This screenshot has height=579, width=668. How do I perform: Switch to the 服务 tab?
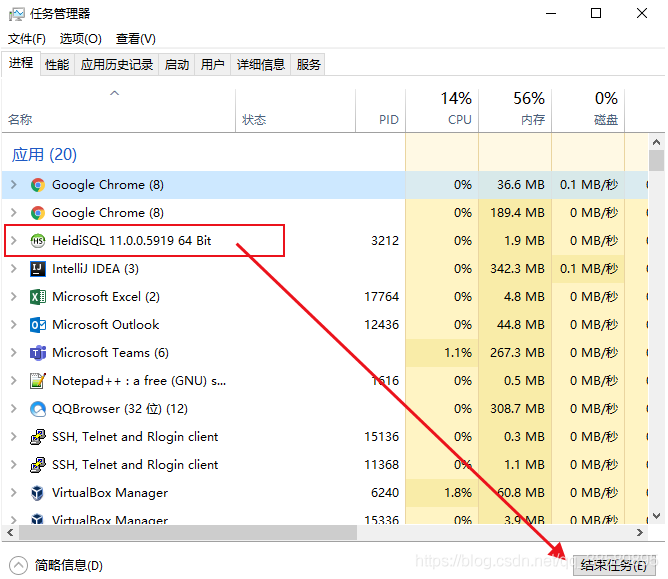[x=308, y=65]
